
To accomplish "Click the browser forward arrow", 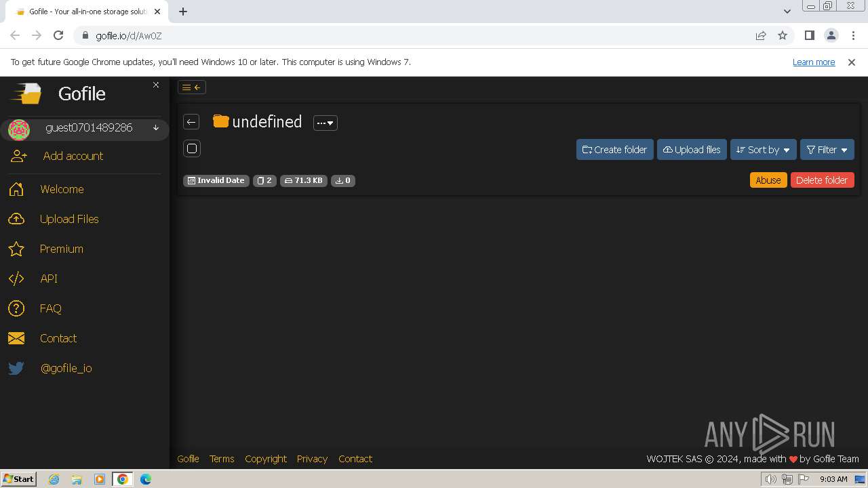I will (37, 36).
